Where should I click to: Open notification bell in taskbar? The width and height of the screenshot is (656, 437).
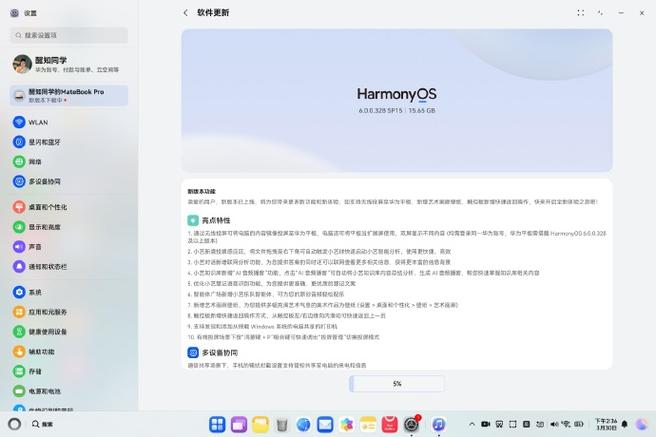coord(625,424)
